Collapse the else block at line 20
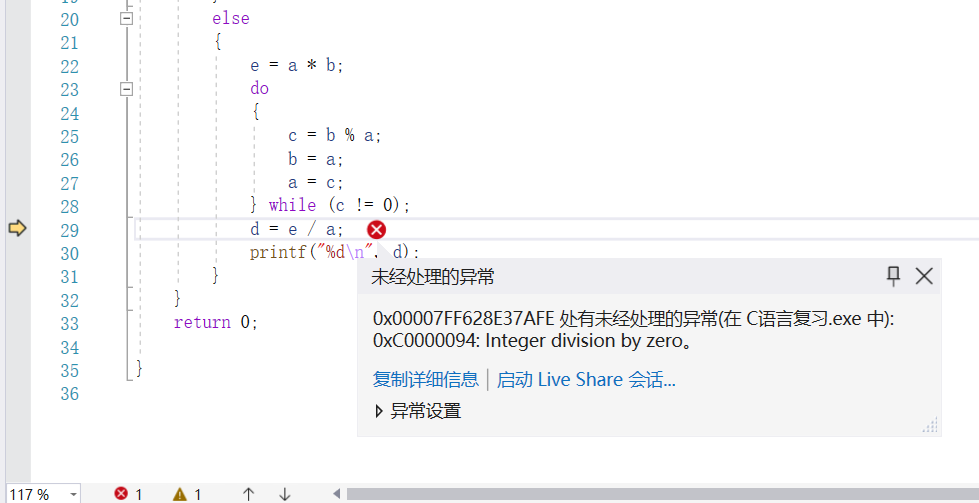This screenshot has width=979, height=503. pos(127,19)
